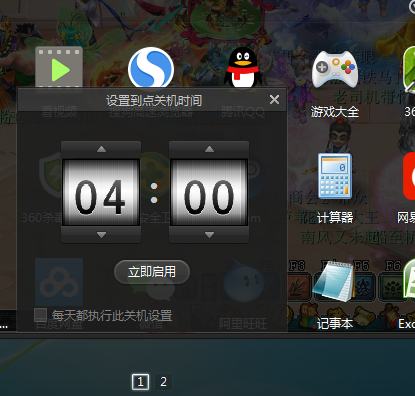Switch to desktop page 1
This screenshot has width=415, height=396.
140,381
